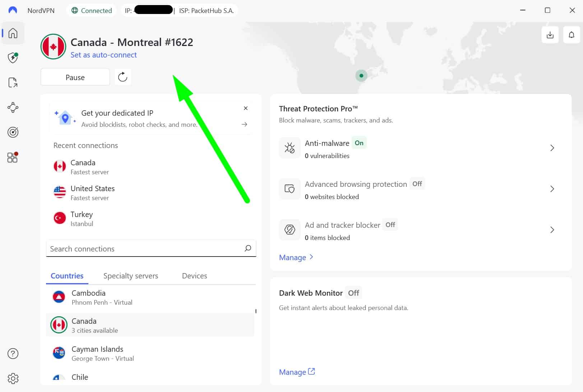Click the Ad and tracker blocker icon

[290, 230]
